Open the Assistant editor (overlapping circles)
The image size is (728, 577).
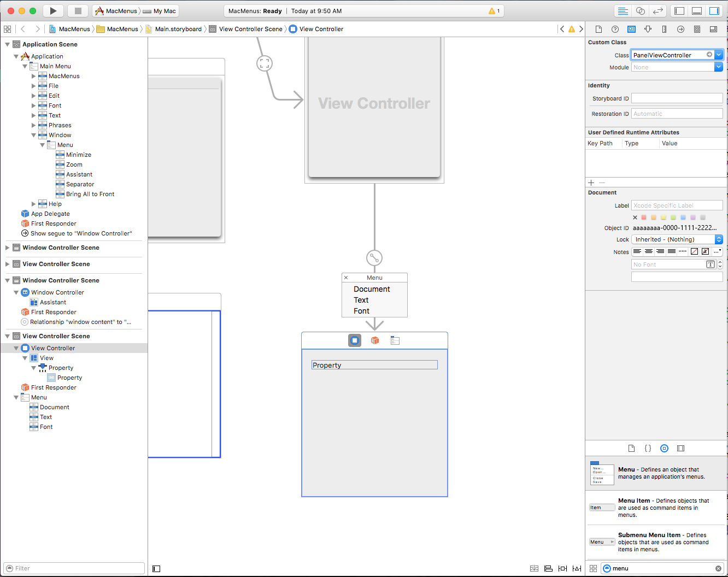641,11
